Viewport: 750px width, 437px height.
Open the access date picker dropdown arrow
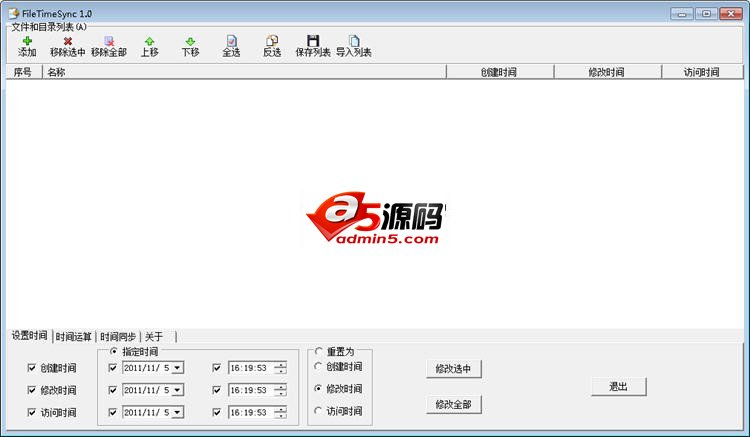178,412
